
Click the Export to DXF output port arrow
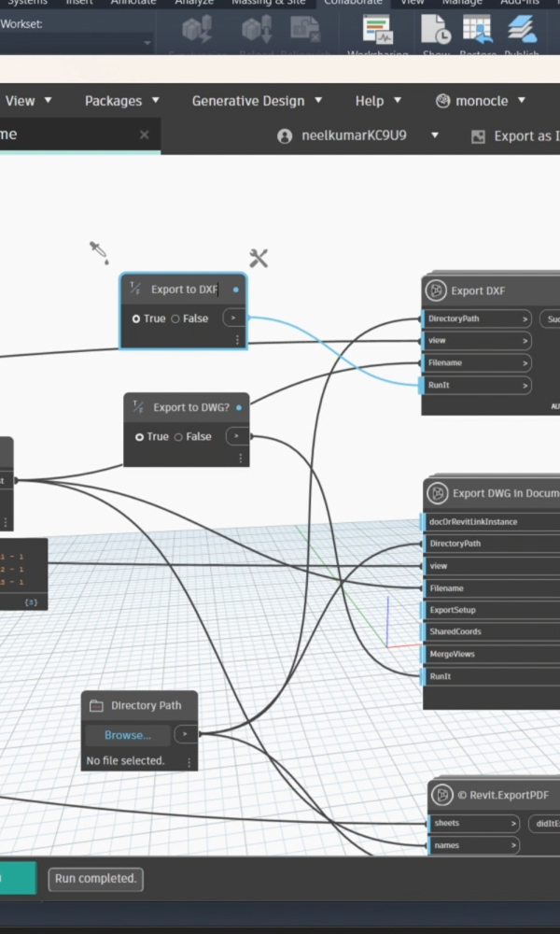(x=234, y=318)
